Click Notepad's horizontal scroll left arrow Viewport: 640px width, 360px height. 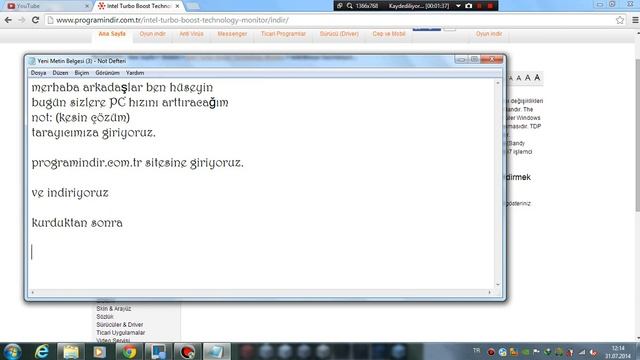[x=33, y=292]
